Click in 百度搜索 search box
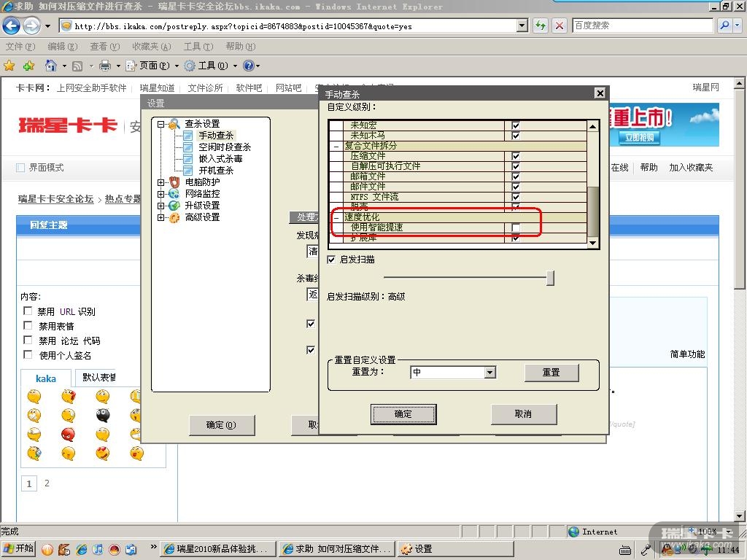This screenshot has width=747, height=560. [642, 26]
